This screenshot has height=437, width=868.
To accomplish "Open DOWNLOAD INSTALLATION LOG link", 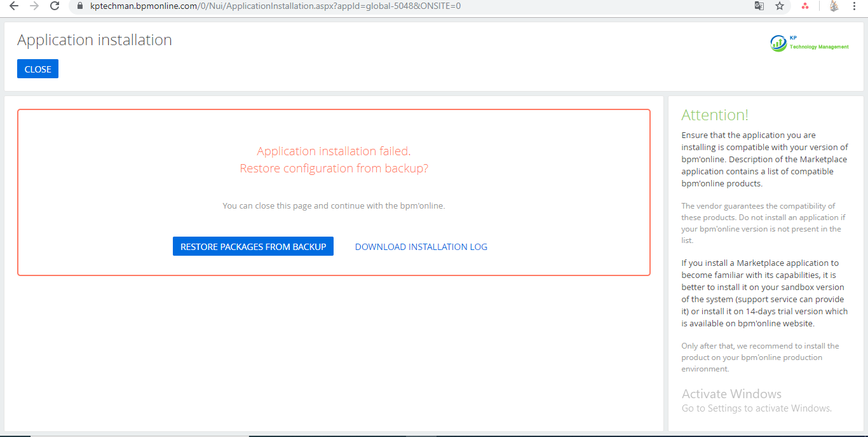I will 421,247.
